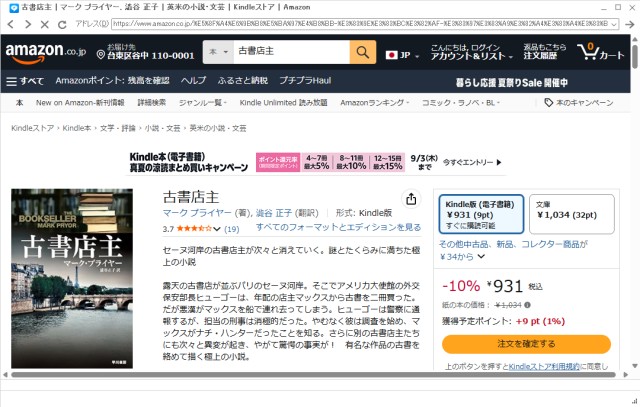Screen dimensions: 640x407
Task: Open the shopping cart icon
Action: coord(600,52)
